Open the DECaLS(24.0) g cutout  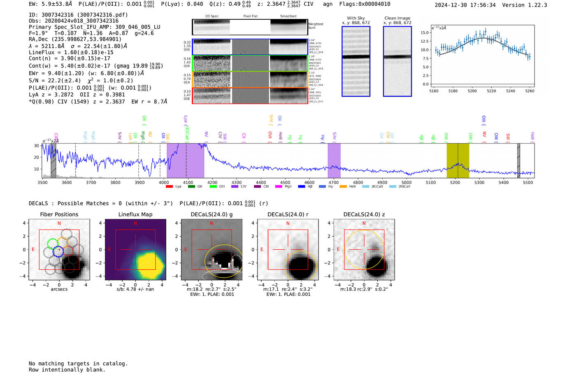(211, 249)
